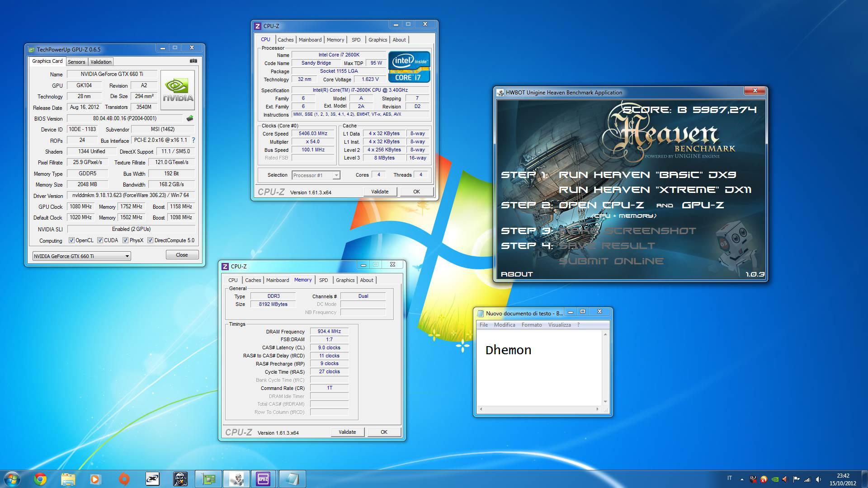Click the NVIDIA logo in GPU-Z
The width and height of the screenshot is (868, 488).
tap(178, 90)
